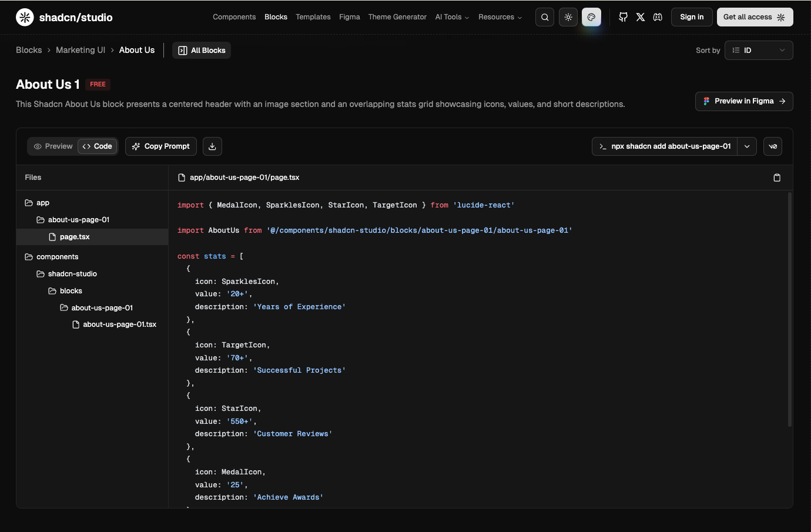Toggle light/dark mode sun icon

(568, 17)
